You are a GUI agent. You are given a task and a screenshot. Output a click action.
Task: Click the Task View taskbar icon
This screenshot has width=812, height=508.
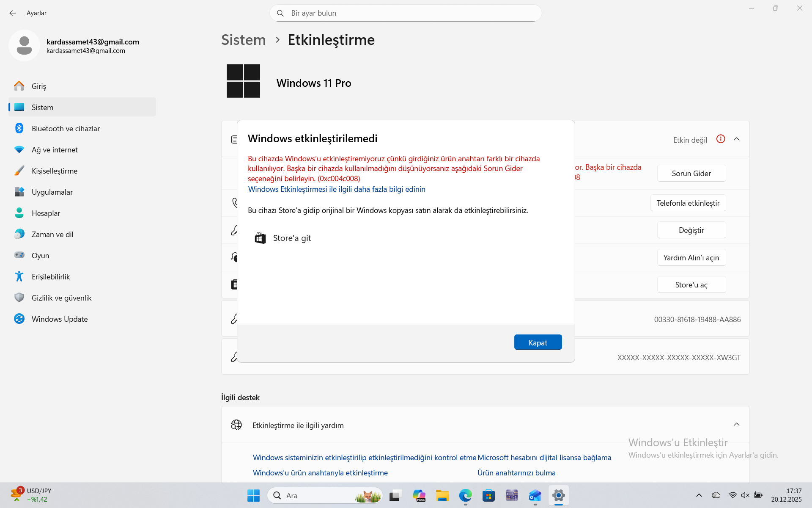tap(395, 495)
